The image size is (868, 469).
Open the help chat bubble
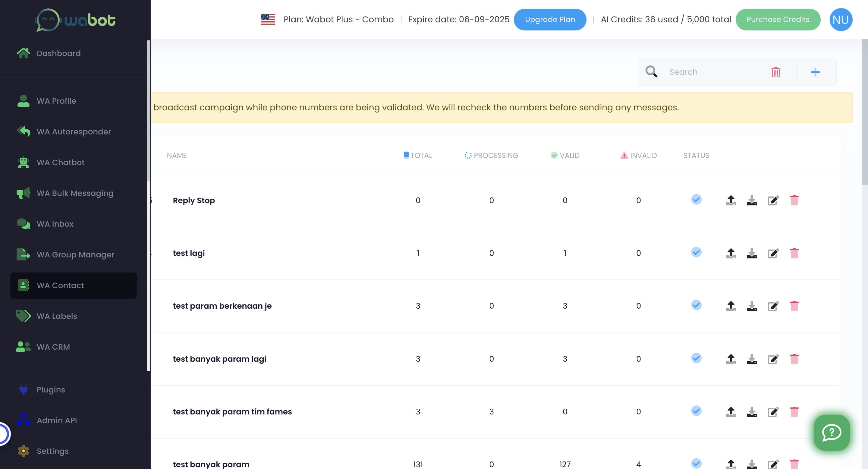[831, 433]
